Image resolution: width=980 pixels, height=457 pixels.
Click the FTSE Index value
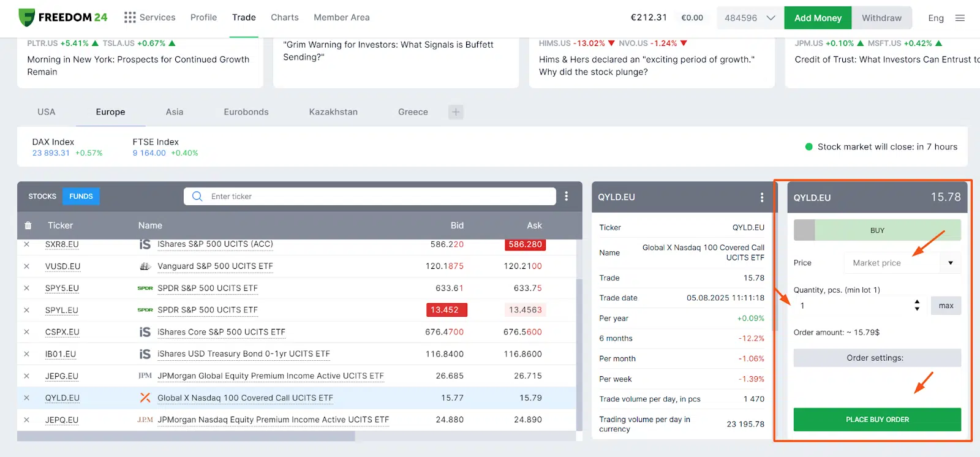click(149, 153)
